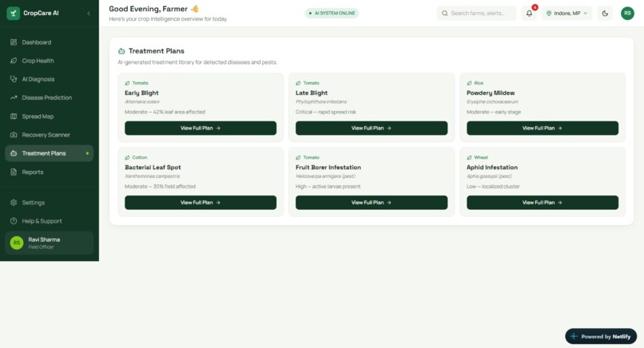The image size is (644, 348).
Task: Select the Treatment Plans menu label
Action: pyautogui.click(x=44, y=153)
